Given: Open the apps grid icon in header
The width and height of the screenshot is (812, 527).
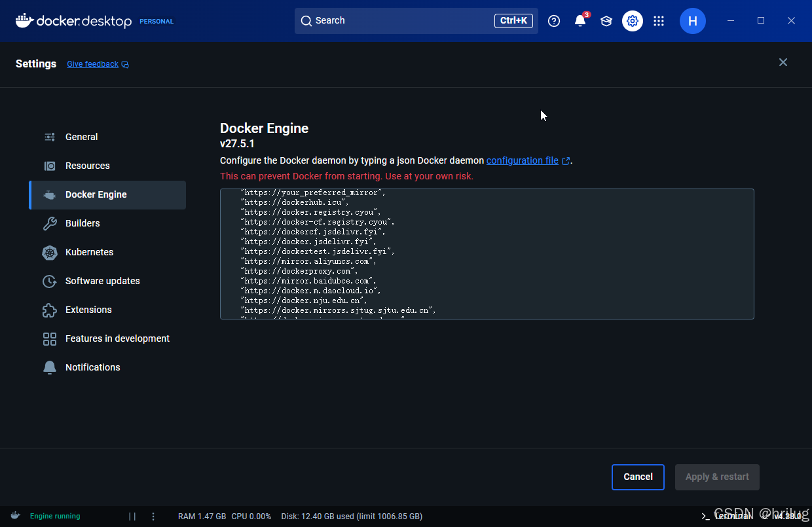Looking at the screenshot, I should [659, 21].
